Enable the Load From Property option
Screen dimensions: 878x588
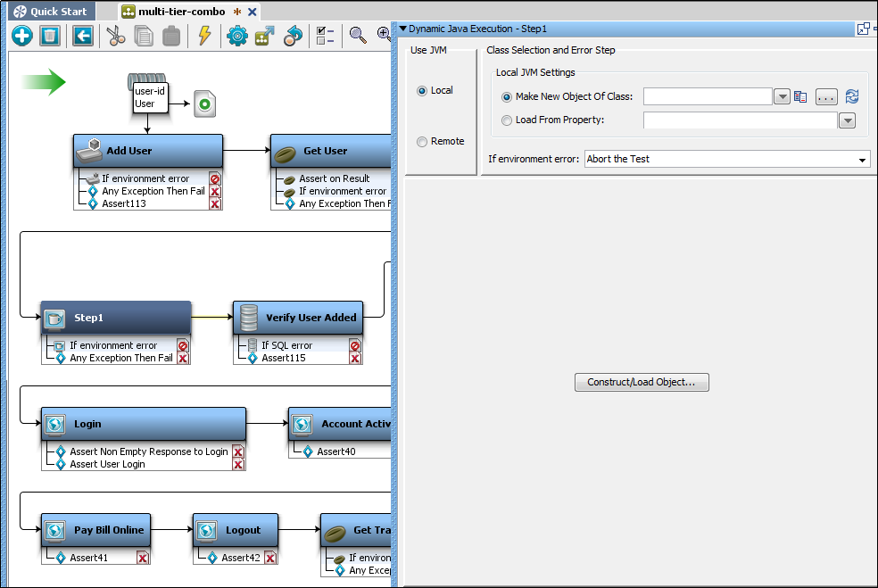tap(507, 120)
